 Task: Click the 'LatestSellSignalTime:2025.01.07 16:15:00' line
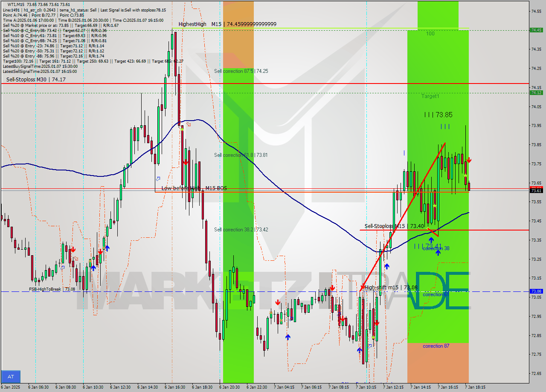(40, 71)
